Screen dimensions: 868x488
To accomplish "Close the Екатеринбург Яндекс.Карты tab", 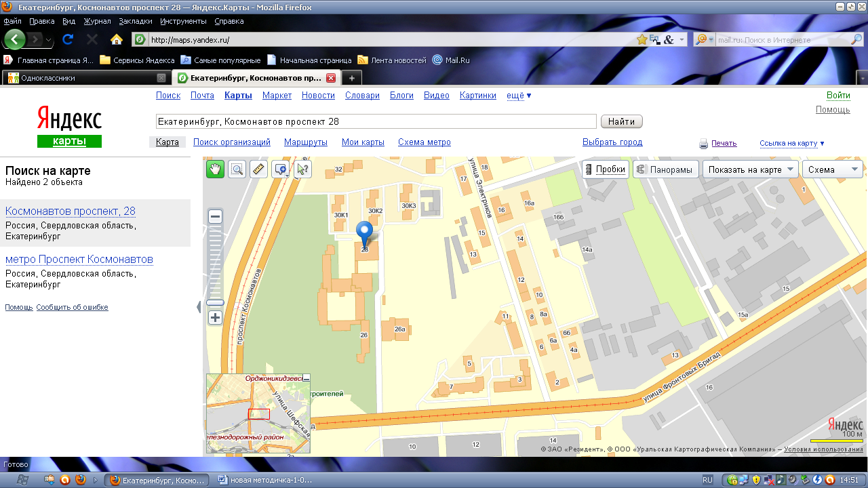I will point(331,78).
